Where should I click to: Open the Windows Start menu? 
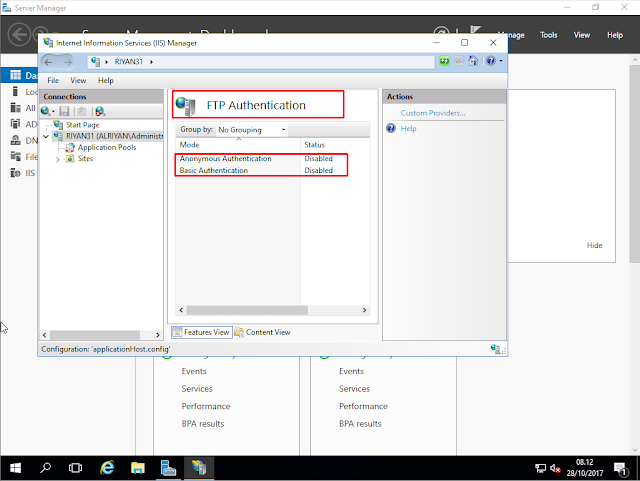coord(16,468)
